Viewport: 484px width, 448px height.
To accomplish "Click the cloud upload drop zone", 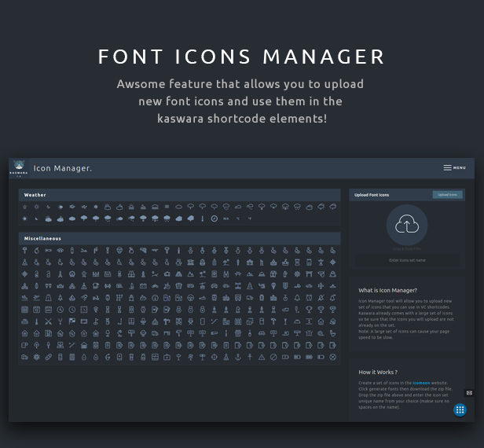I will [x=407, y=225].
